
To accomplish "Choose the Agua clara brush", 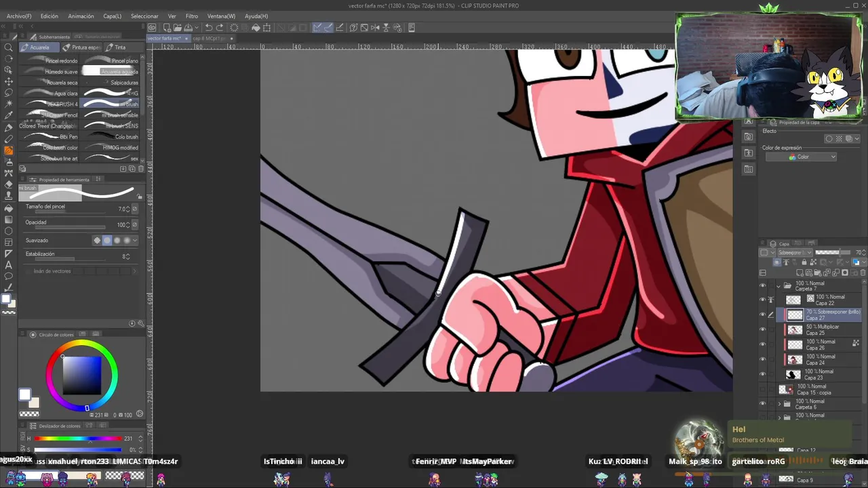I will point(50,94).
